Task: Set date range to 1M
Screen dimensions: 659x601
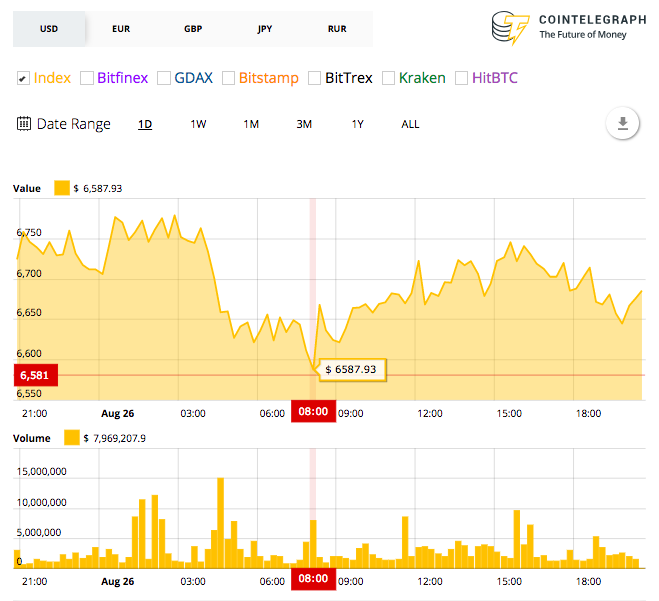Action: click(251, 124)
